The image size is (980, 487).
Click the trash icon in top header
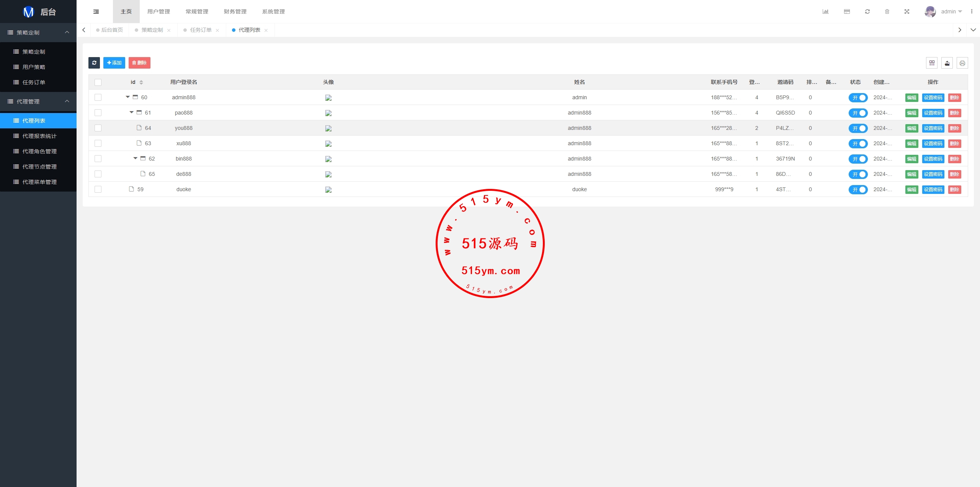point(887,11)
